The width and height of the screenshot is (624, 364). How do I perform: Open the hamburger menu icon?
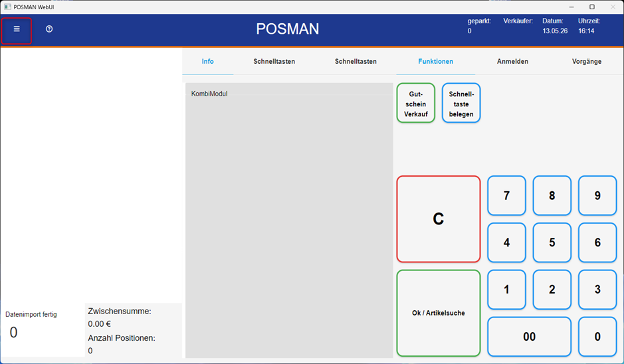(x=17, y=29)
